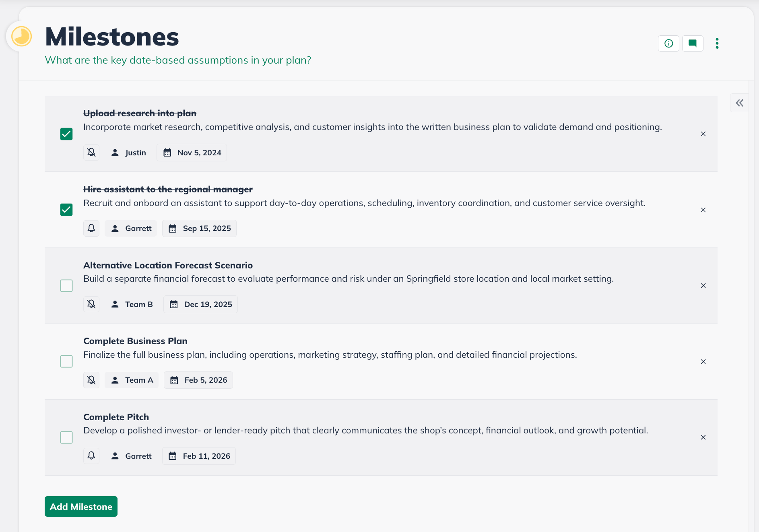Click the Complete Business Plan title to edit
Image resolution: width=759 pixels, height=532 pixels.
(135, 341)
